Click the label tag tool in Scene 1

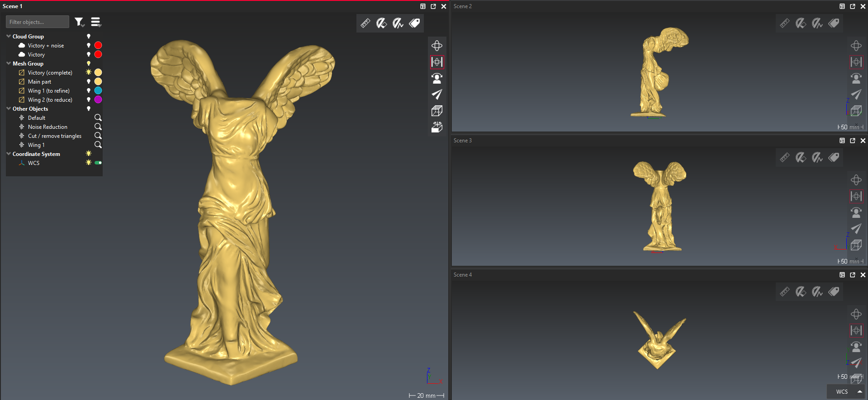click(x=414, y=23)
